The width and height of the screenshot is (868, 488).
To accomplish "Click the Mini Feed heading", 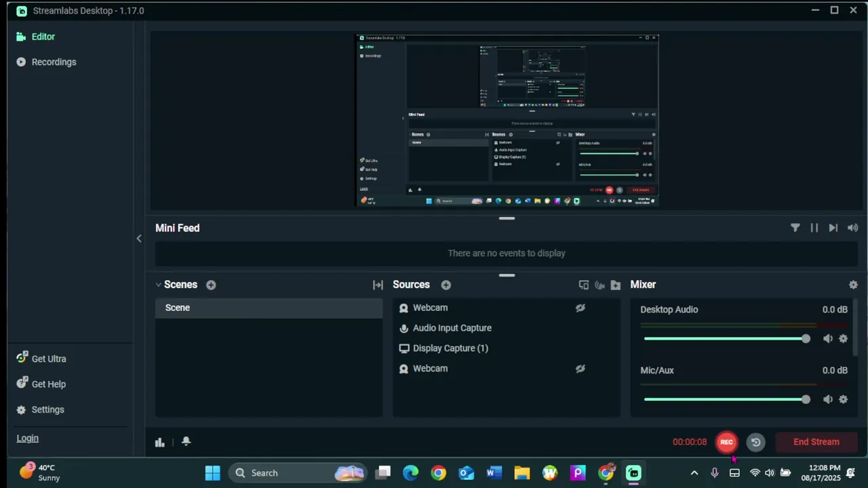I will (x=178, y=228).
